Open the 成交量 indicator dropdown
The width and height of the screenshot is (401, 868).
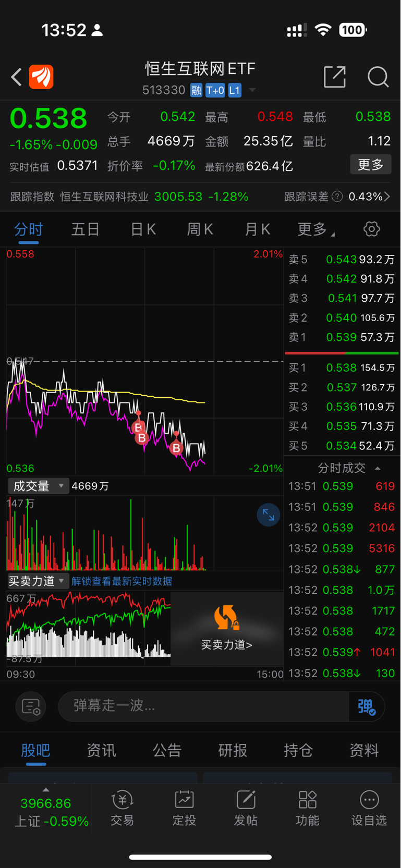tap(39, 486)
